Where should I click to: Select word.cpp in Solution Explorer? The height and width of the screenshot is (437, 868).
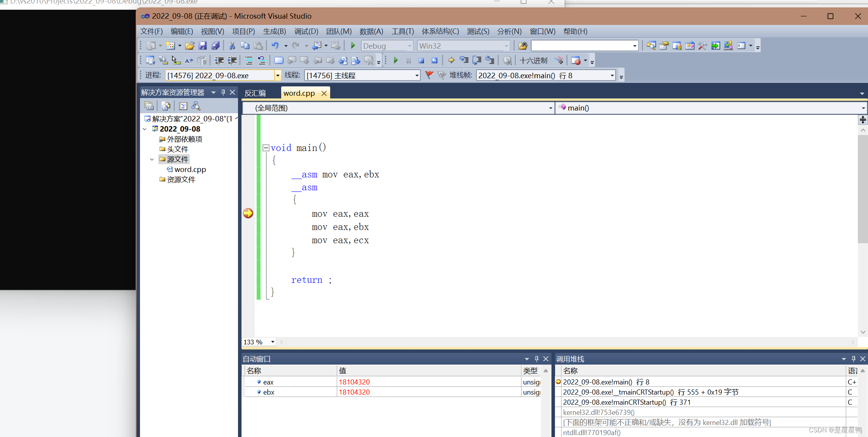(x=190, y=169)
